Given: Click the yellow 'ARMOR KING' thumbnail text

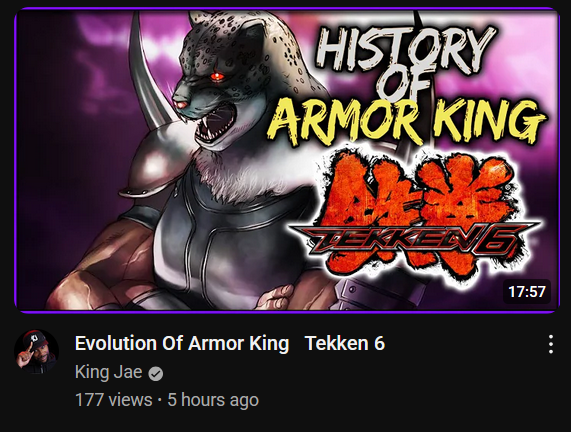Looking at the screenshot, I should pyautogui.click(x=406, y=119).
